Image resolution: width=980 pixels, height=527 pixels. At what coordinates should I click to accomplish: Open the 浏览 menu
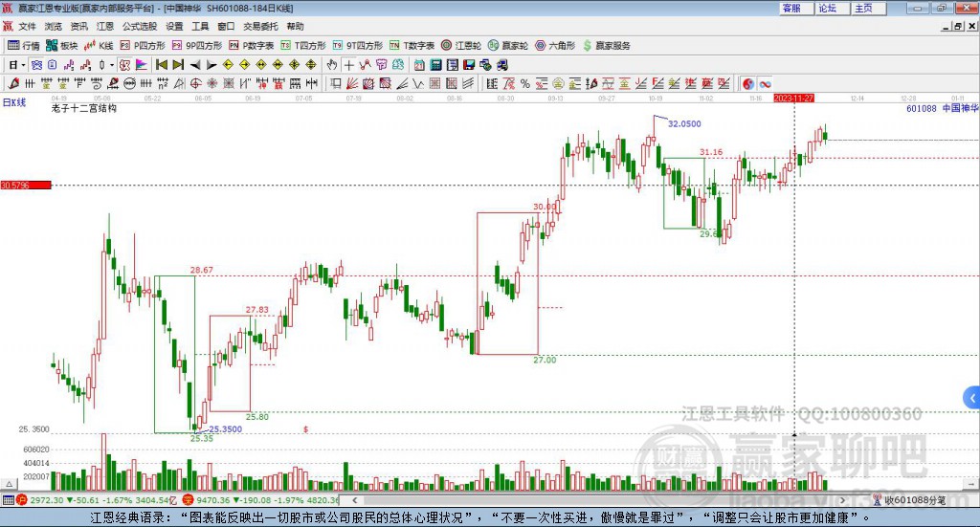pos(54,26)
